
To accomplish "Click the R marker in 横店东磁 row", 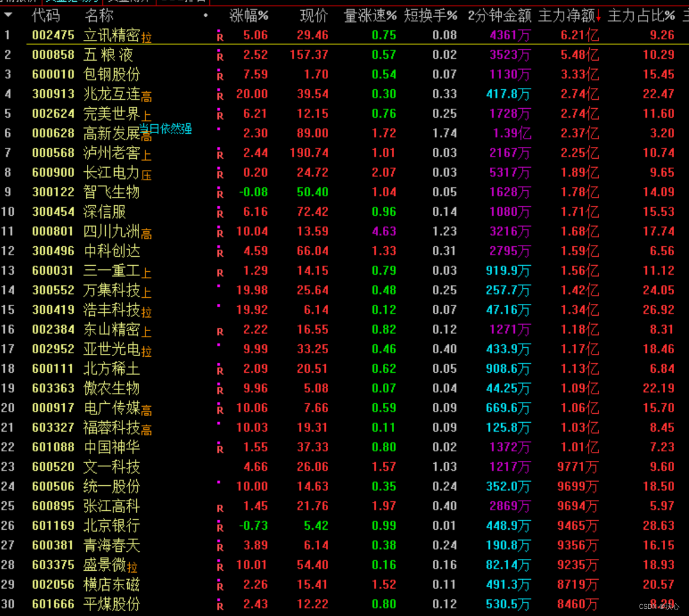I will (x=220, y=586).
